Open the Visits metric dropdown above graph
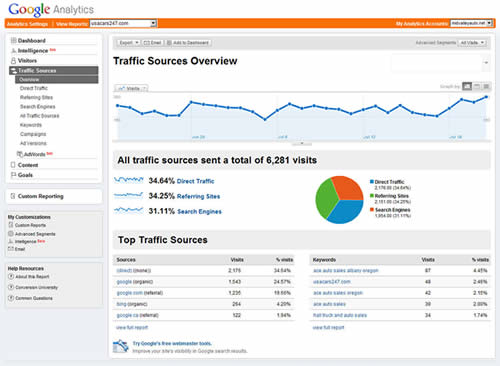 [x=132, y=88]
